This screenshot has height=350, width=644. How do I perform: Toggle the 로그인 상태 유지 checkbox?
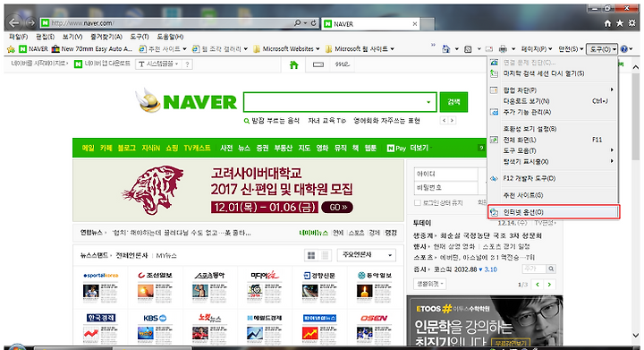click(418, 203)
